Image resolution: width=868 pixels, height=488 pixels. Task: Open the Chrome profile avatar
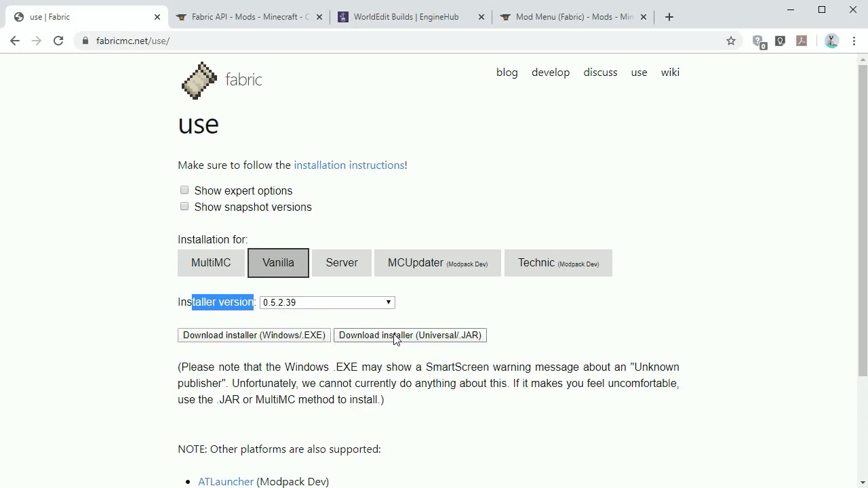pos(831,41)
